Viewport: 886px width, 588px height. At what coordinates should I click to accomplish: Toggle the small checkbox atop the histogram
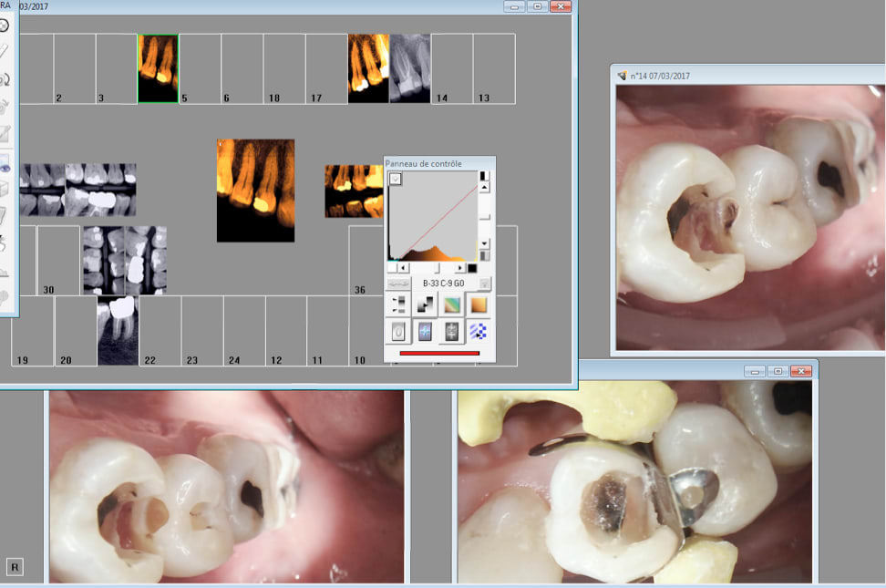pos(395,179)
